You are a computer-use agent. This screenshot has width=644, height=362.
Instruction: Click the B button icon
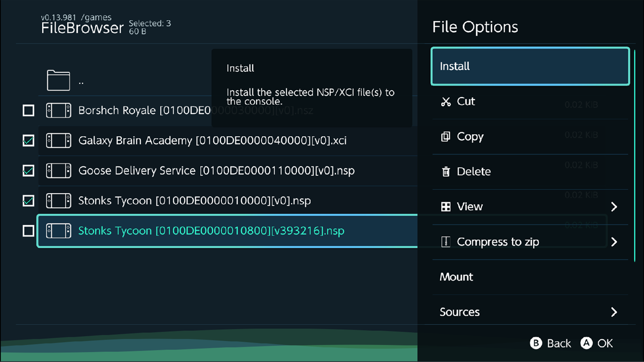point(536,343)
